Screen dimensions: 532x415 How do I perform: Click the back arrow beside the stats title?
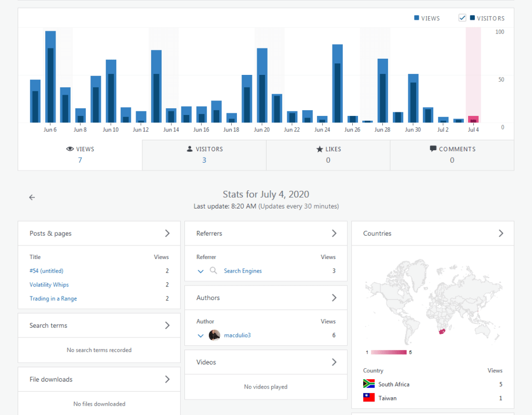(32, 198)
